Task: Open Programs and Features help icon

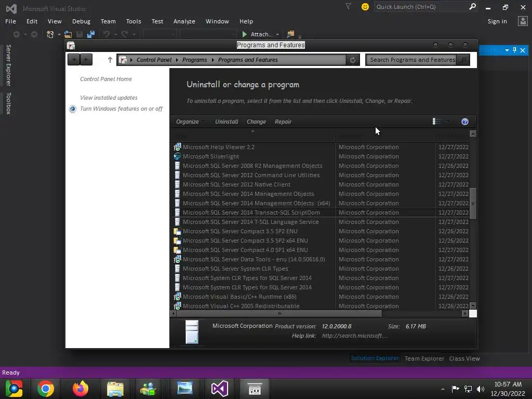Action: pos(465,122)
